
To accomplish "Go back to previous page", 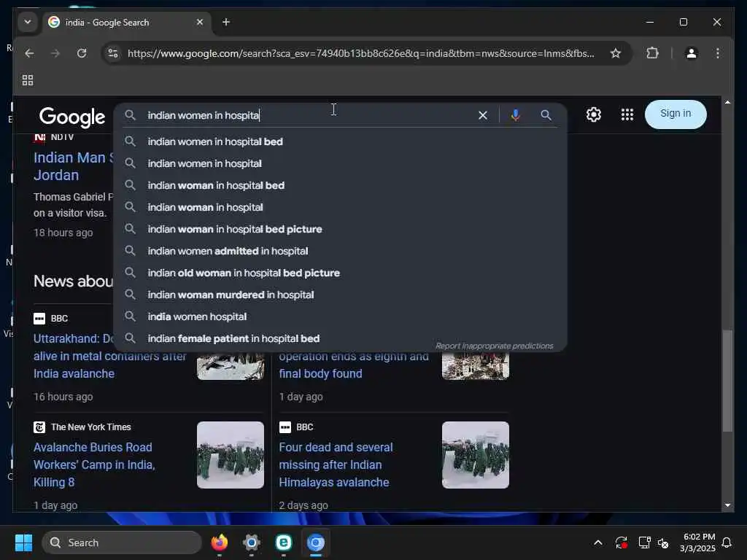I will [x=29, y=53].
